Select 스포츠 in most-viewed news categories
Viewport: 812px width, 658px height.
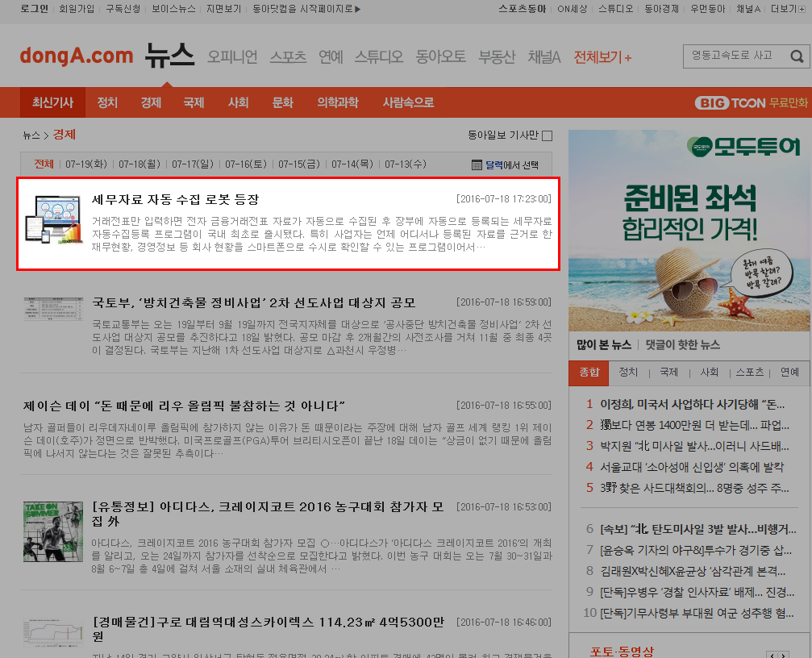coord(749,373)
